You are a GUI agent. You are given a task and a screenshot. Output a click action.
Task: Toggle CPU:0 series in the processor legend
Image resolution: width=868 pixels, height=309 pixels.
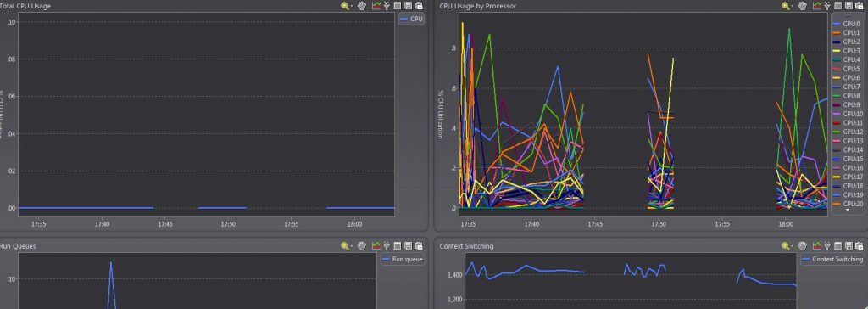pos(848,24)
